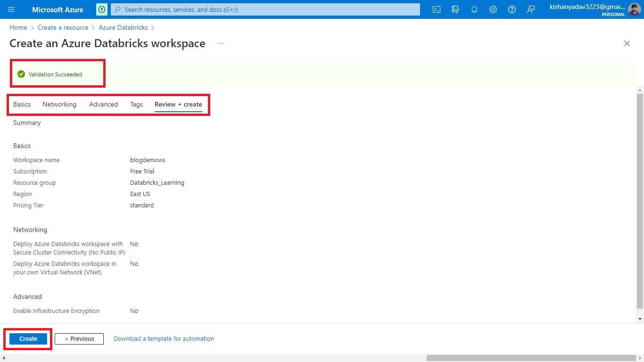Click the upgrade arrow icon beside Microsoft Azure
Image resolution: width=644 pixels, height=362 pixels.
tap(102, 9)
